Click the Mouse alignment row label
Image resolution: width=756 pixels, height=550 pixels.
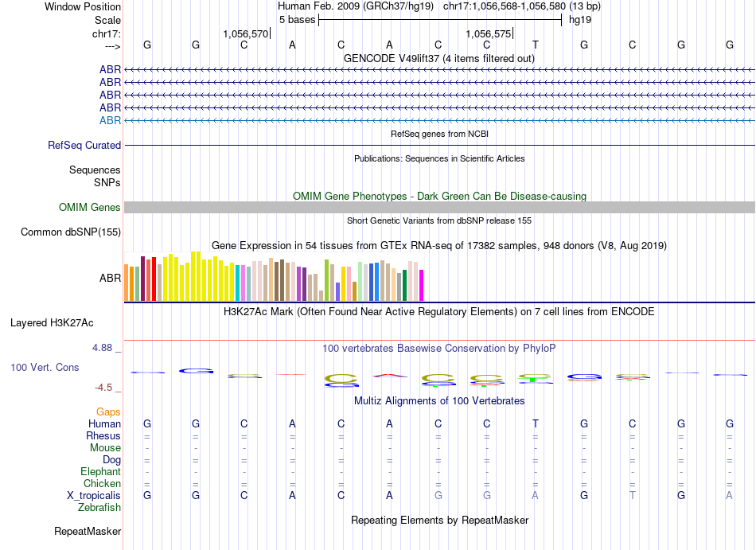105,448
